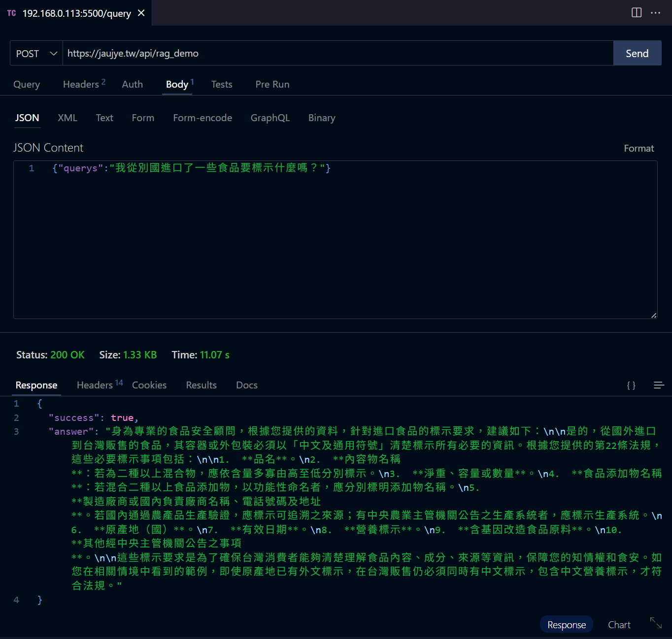Image resolution: width=672 pixels, height=639 pixels.
Task: Open the Docs tab
Action: (247, 385)
